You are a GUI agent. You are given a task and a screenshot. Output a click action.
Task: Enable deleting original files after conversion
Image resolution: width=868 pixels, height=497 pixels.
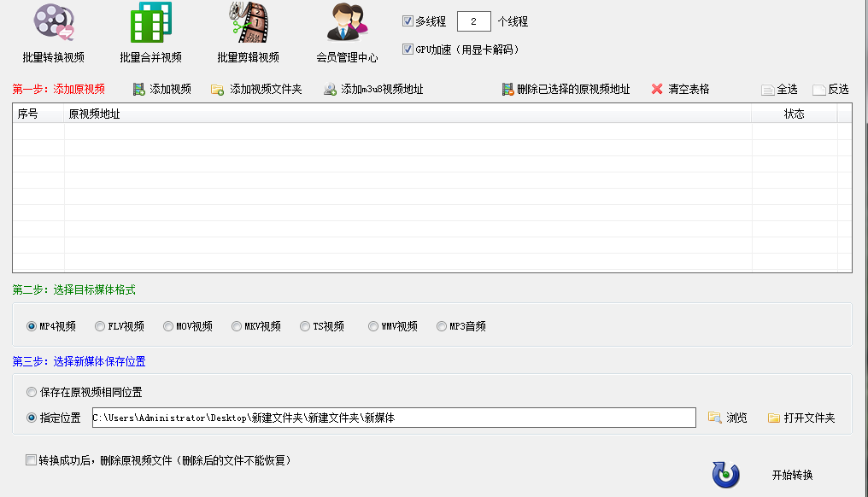(32, 460)
